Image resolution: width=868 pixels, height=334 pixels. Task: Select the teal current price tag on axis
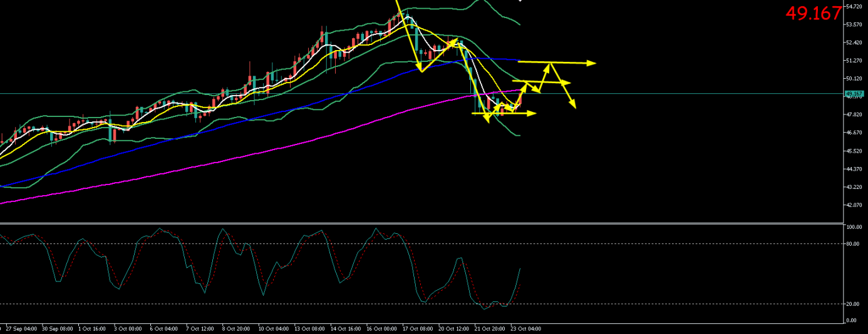point(854,93)
